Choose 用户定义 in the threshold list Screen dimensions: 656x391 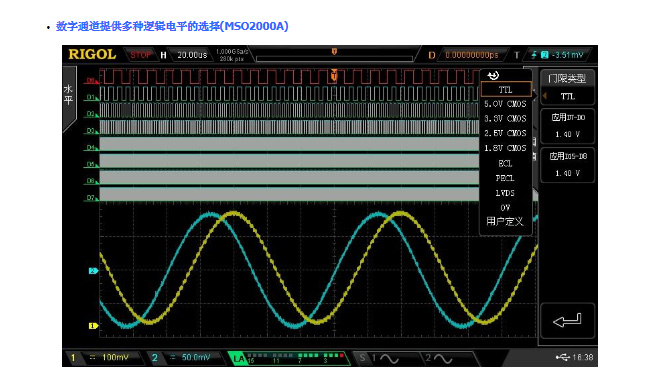click(505, 222)
